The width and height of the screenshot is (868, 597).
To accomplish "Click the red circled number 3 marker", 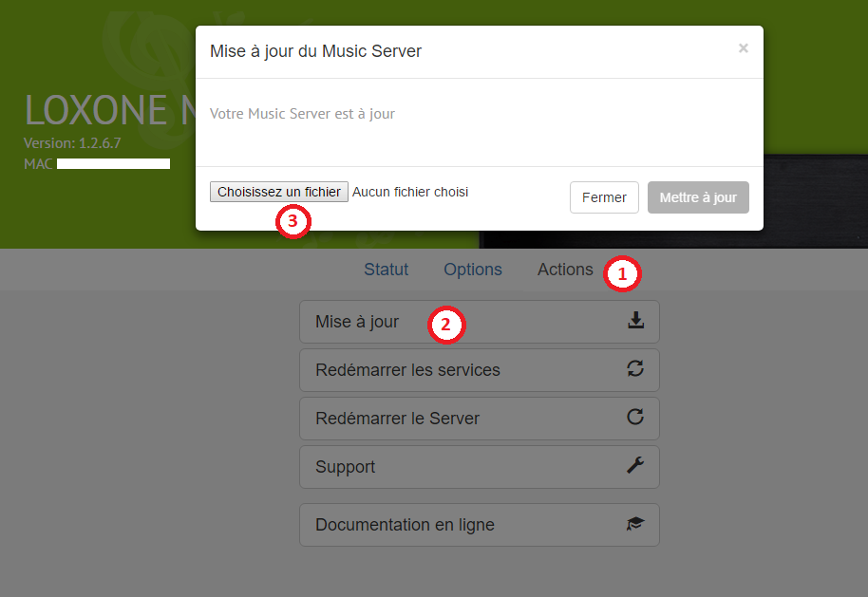I will 292,221.
